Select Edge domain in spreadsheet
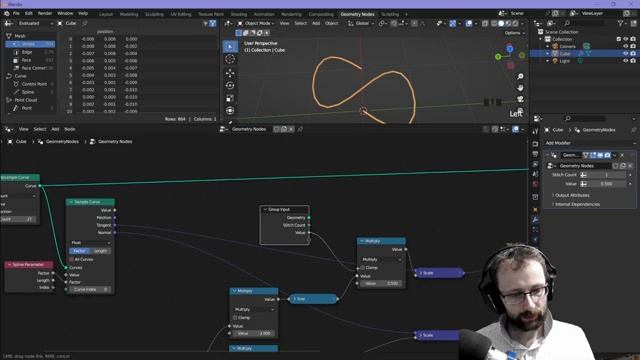 [x=30, y=52]
